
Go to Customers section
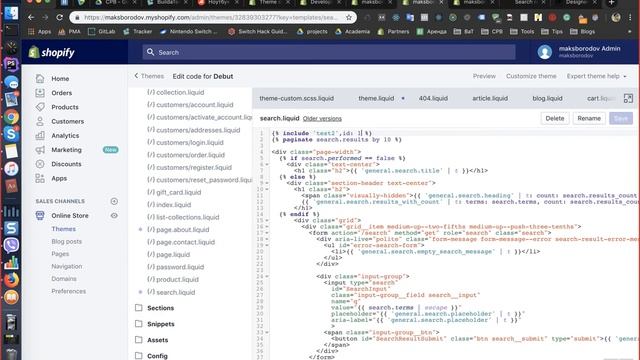click(x=67, y=121)
